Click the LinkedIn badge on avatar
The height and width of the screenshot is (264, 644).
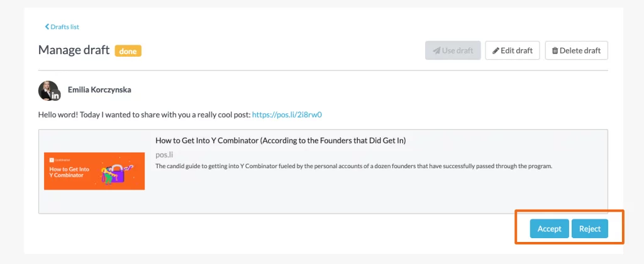point(55,96)
